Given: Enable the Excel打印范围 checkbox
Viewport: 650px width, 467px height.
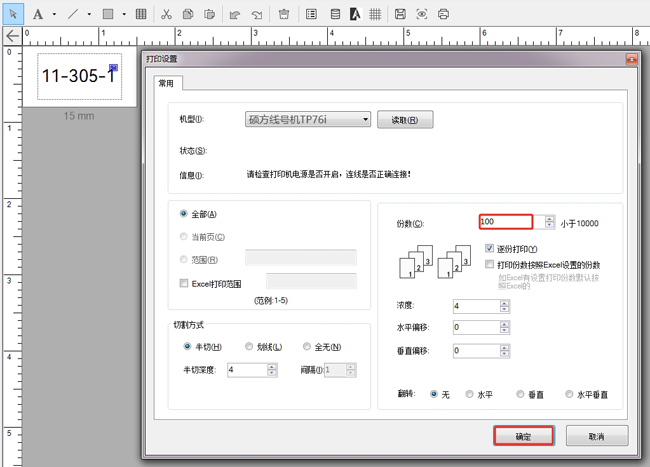Looking at the screenshot, I should coord(184,283).
